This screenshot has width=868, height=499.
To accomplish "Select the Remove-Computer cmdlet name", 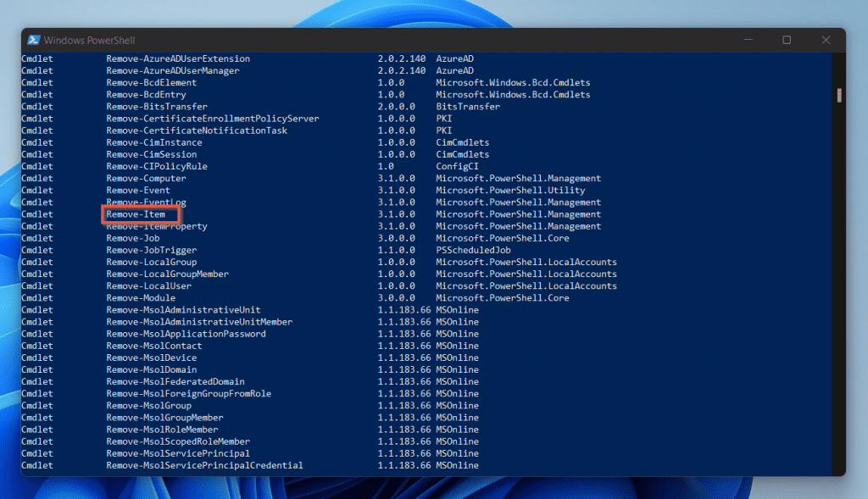I will click(146, 179).
